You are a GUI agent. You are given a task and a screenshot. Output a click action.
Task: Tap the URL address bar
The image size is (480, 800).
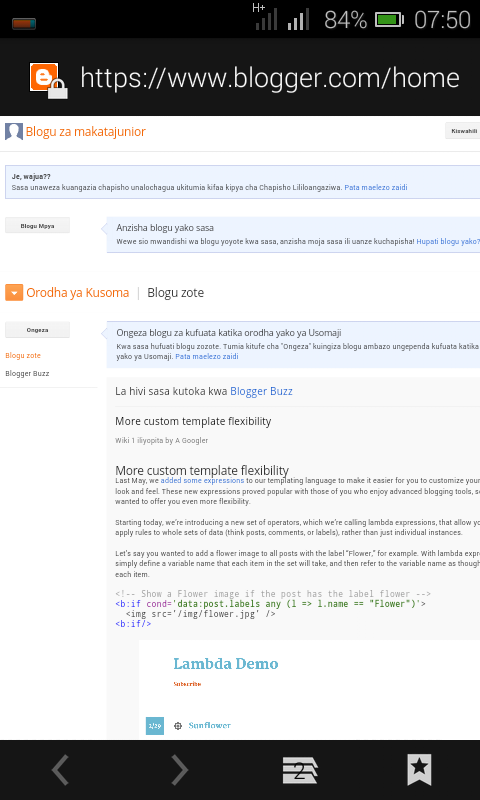[x=270, y=78]
